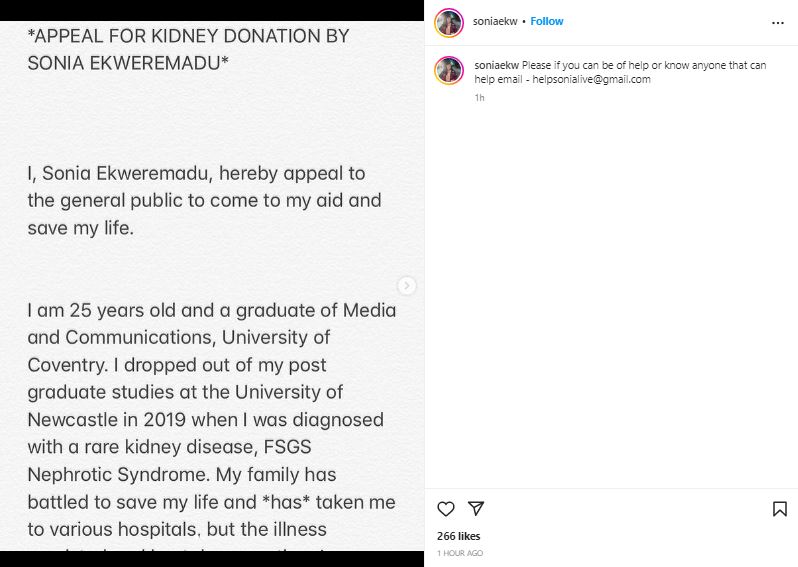
Task: Click the paragraph starting I am 25 years old
Action: point(211,310)
